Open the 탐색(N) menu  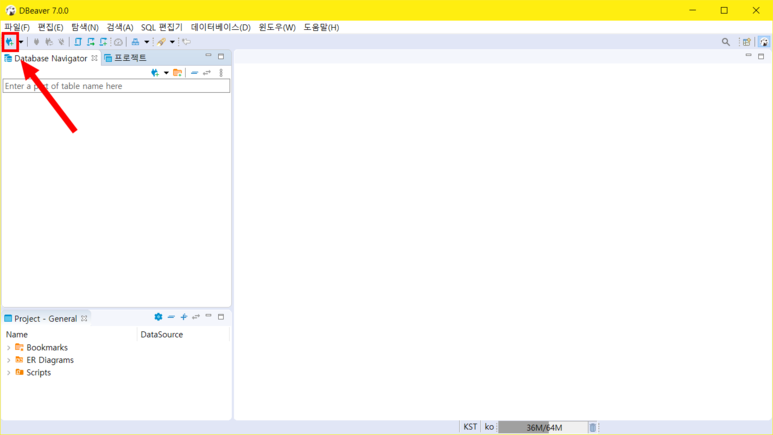[85, 27]
